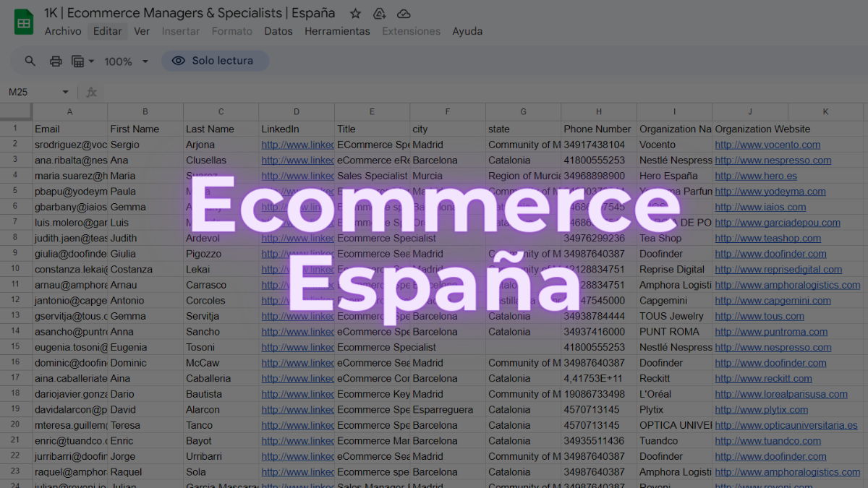Viewport: 868px width, 488px height.
Task: Click the fx formula icon
Action: (x=92, y=93)
